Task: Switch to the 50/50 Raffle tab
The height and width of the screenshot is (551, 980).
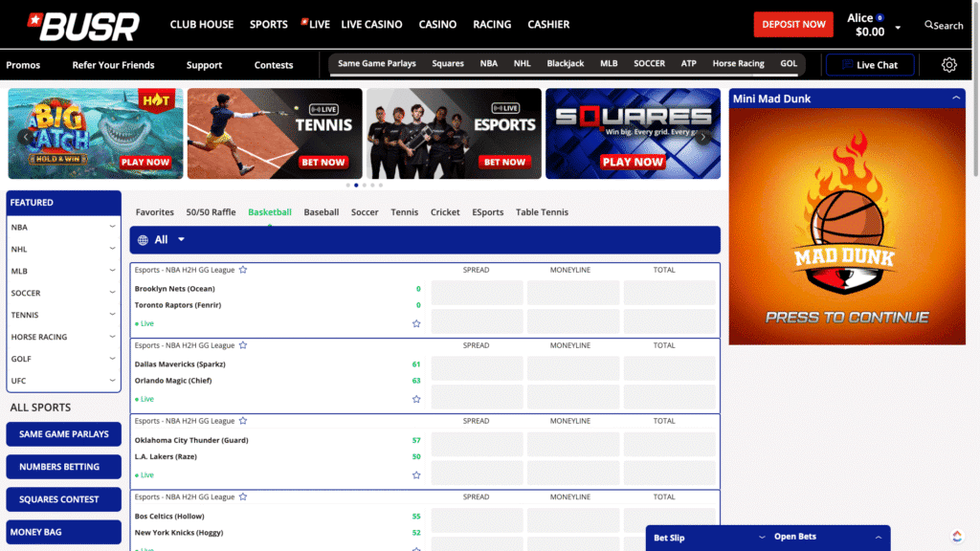Action: tap(211, 212)
